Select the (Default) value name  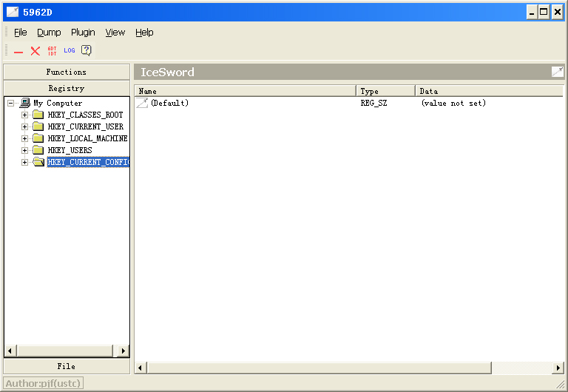pos(170,103)
